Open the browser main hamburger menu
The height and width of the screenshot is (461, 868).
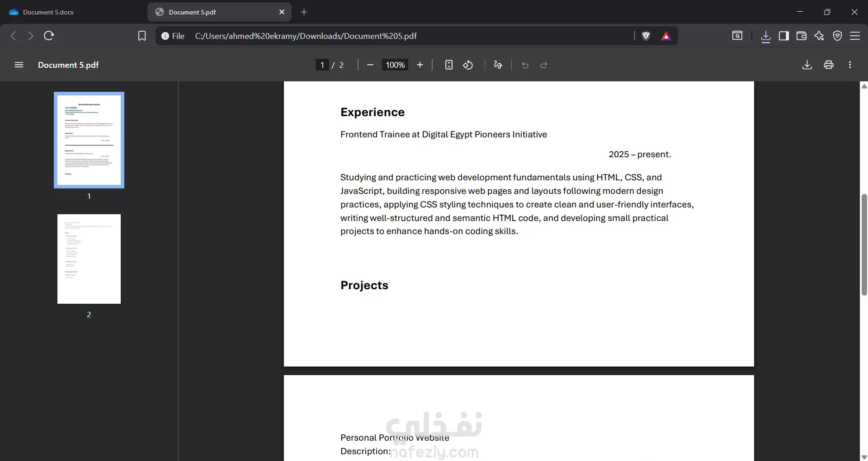855,36
